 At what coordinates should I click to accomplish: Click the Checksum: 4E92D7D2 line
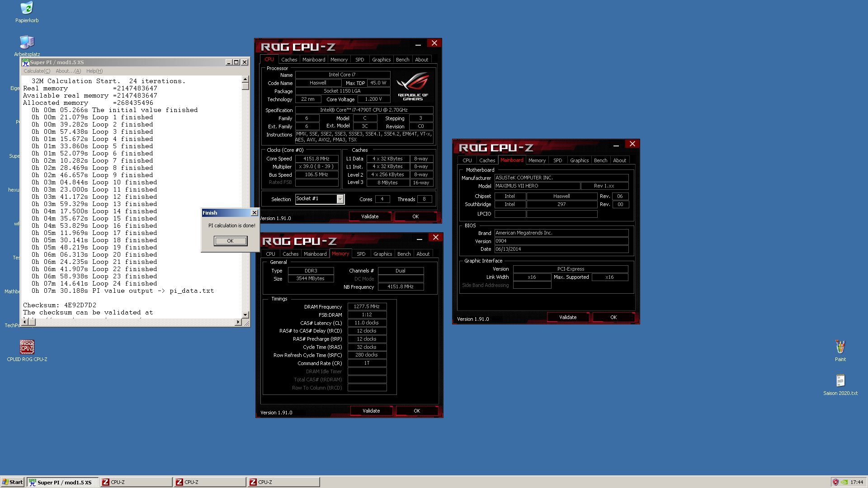click(x=60, y=305)
